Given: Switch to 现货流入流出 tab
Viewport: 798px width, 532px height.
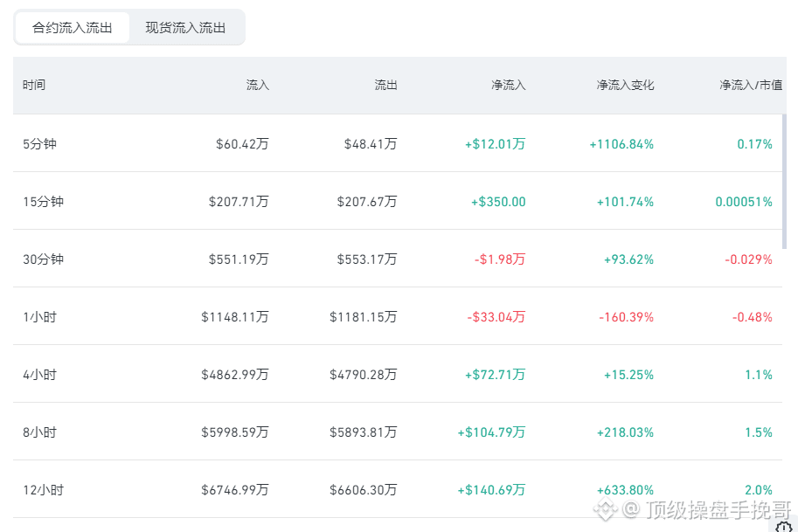Looking at the screenshot, I should point(186,27).
